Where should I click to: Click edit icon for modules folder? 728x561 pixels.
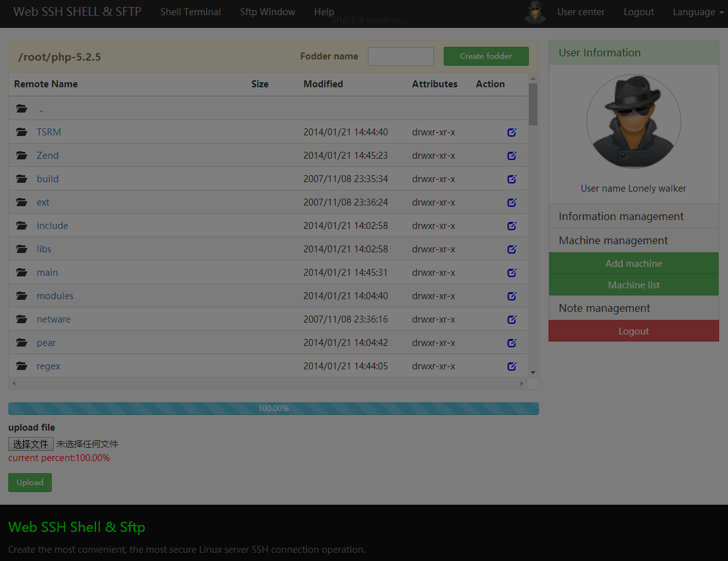pyautogui.click(x=512, y=296)
